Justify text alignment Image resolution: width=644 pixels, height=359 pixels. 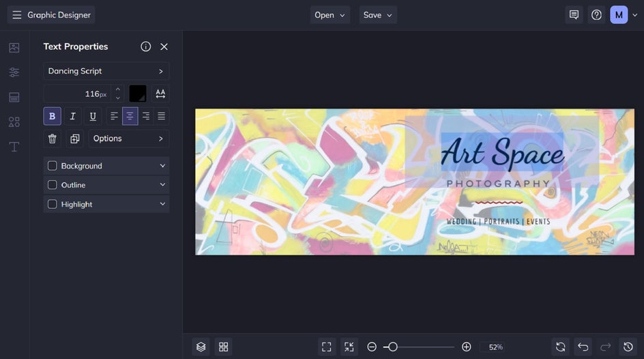pyautogui.click(x=162, y=116)
